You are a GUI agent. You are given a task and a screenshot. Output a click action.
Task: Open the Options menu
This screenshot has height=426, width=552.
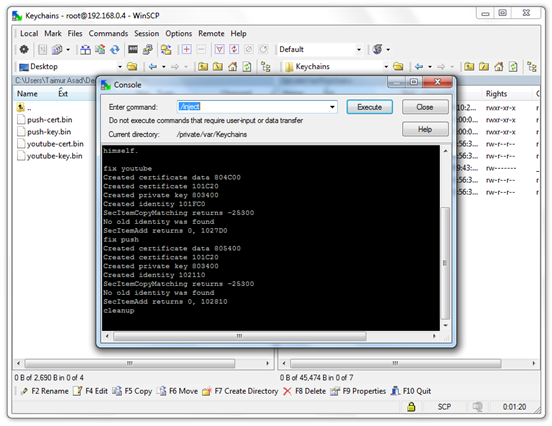click(179, 33)
